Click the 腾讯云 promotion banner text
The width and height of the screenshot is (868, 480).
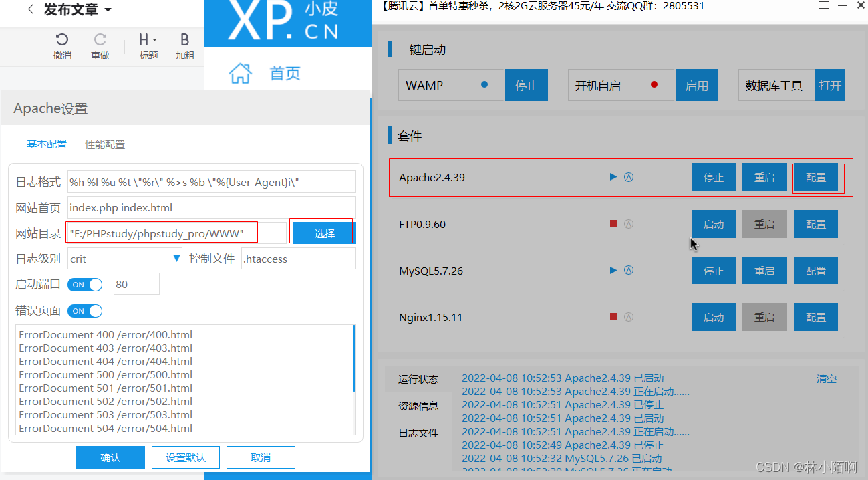click(542, 6)
